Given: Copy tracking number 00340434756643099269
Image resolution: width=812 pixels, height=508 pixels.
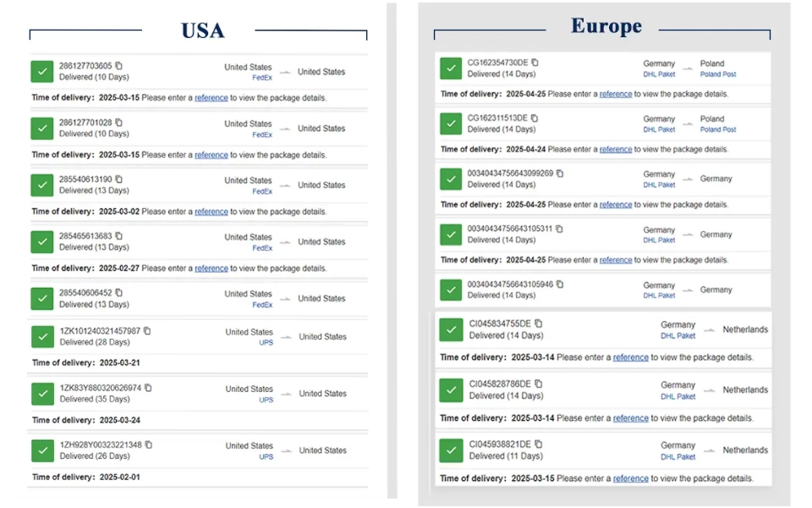Looking at the screenshot, I should pos(560,174).
